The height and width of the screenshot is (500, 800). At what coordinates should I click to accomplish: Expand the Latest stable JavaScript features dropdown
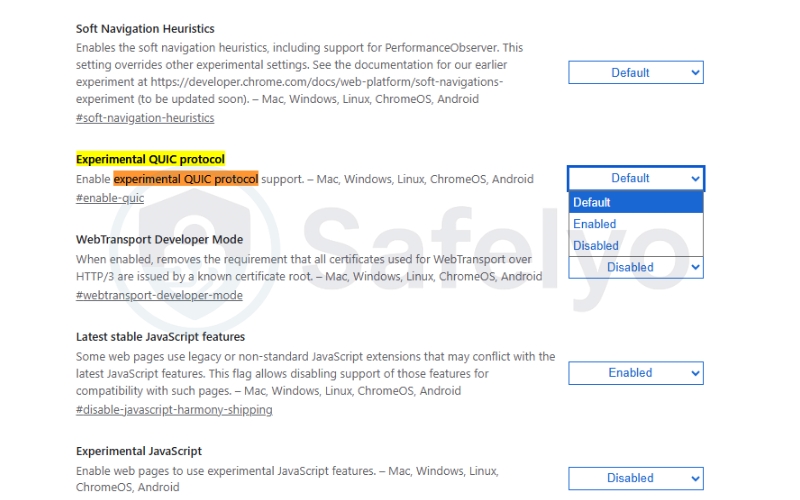(636, 373)
